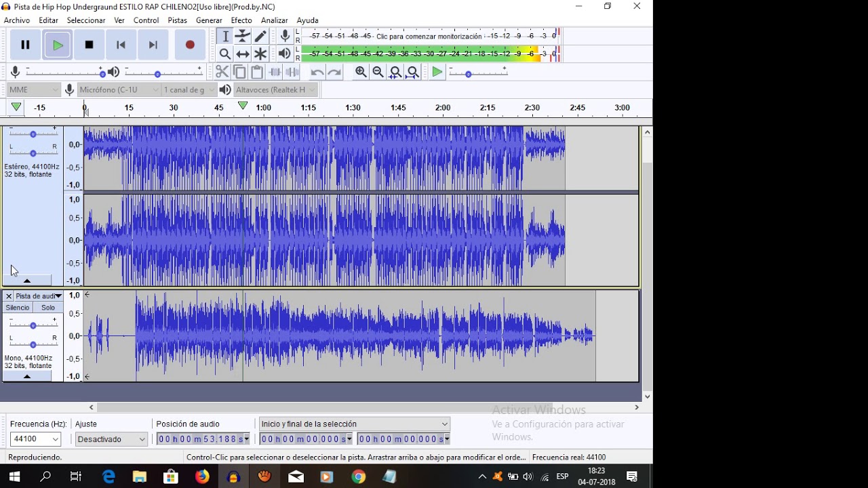Open the Efecto menu

click(241, 20)
